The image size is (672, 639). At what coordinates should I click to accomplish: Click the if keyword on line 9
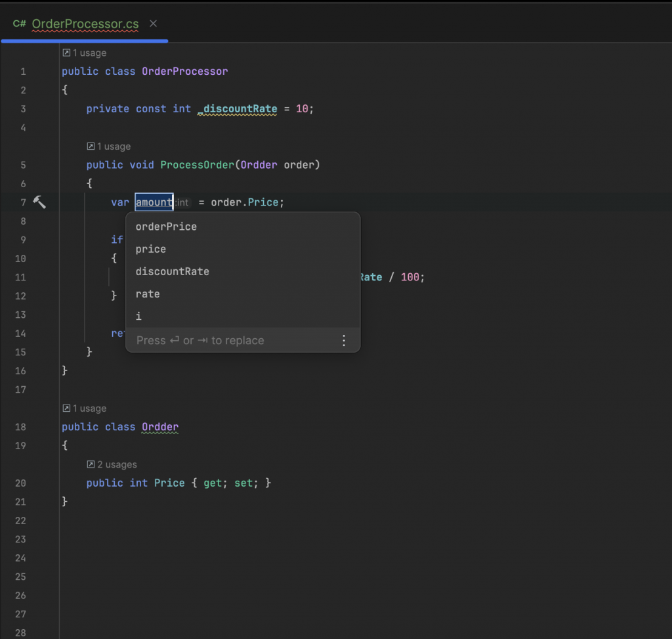[117, 240]
